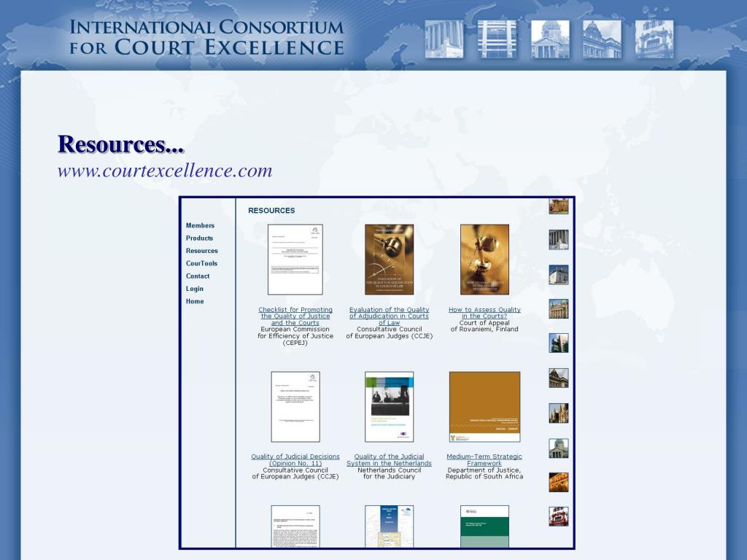Open How to Assess Quality in the Courts link

[484, 313]
